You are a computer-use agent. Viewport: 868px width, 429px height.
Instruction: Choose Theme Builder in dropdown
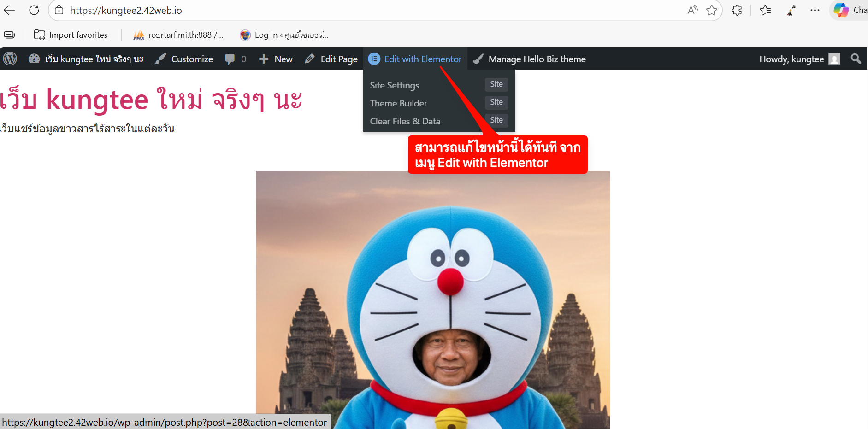pos(398,103)
